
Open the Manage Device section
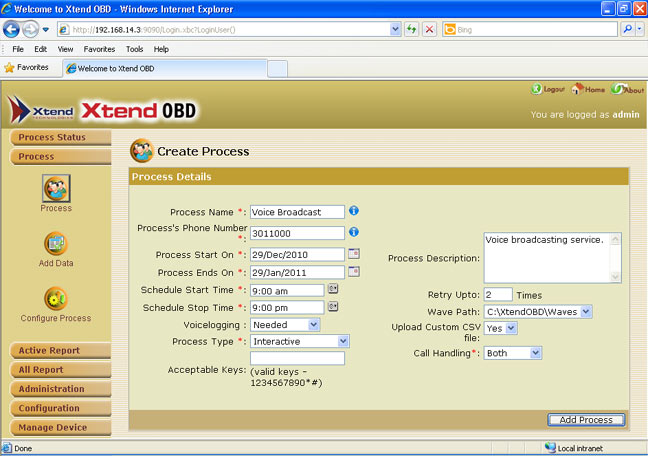coord(61,427)
